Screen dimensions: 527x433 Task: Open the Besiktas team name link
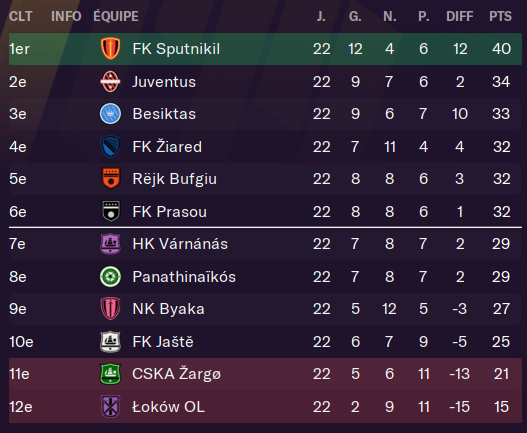(164, 114)
